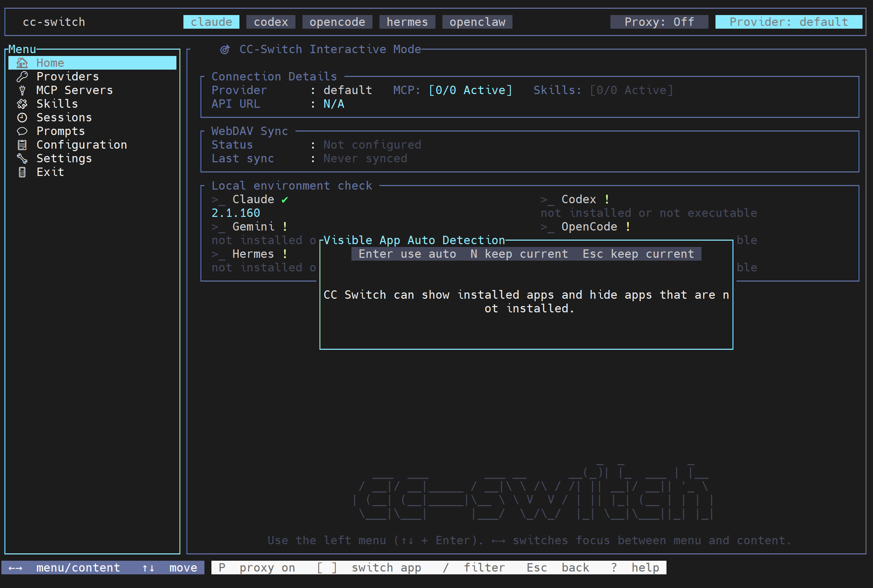Screen dimensions: 873x588
Task: Click the 'Esc back' shortcut hint
Action: (558, 568)
